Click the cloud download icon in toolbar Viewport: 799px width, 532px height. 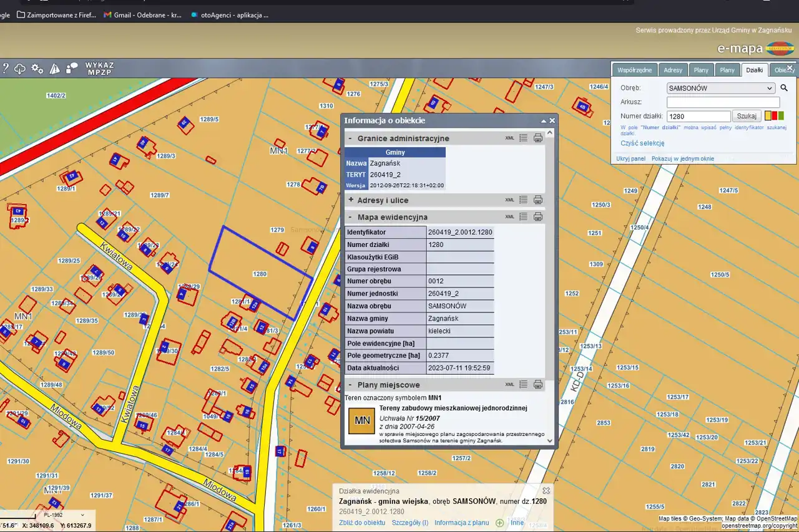20,69
